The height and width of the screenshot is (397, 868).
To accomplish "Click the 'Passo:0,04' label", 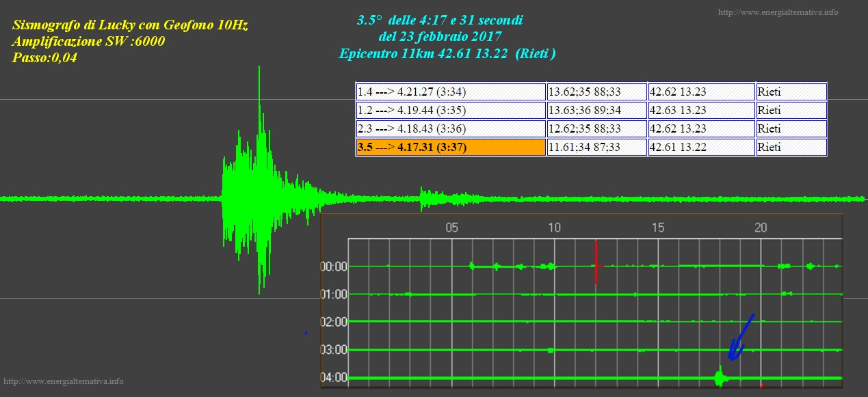I will [x=44, y=58].
